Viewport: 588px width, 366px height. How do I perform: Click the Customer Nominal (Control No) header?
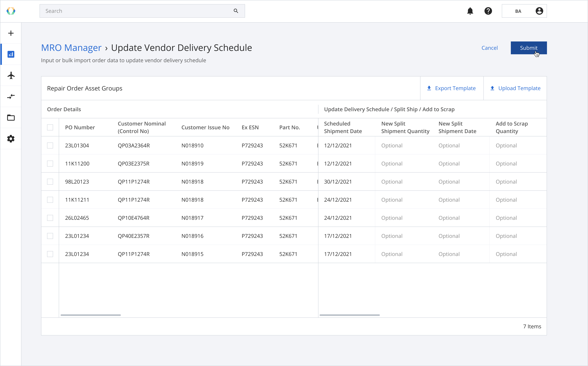point(142,127)
